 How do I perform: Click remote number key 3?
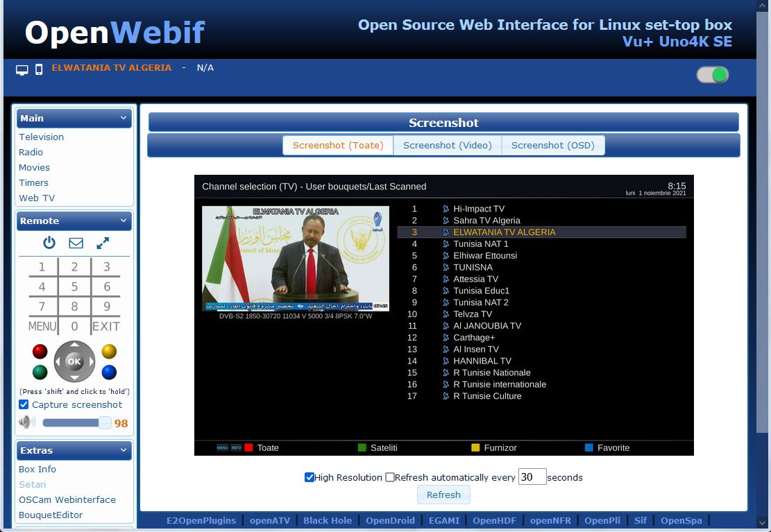coord(107,267)
